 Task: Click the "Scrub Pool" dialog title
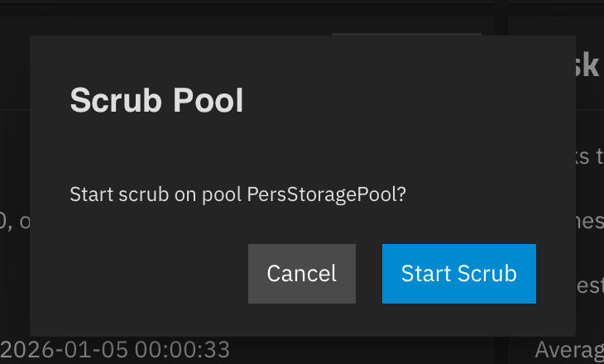point(156,101)
